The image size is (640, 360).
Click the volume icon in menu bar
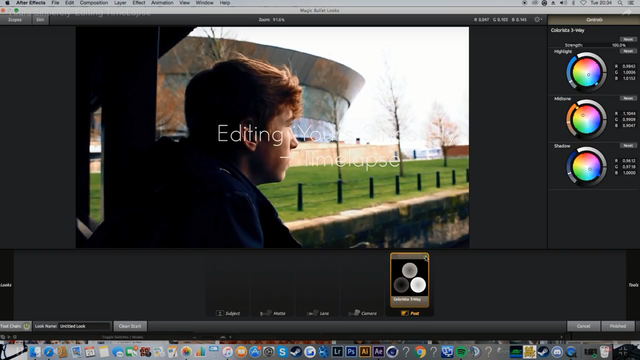(563, 3)
